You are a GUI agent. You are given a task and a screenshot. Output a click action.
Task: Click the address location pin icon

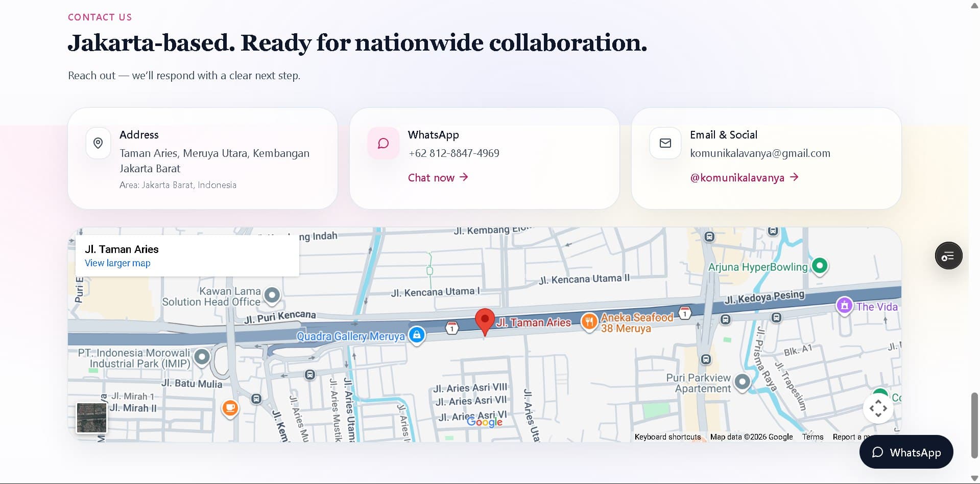[98, 143]
